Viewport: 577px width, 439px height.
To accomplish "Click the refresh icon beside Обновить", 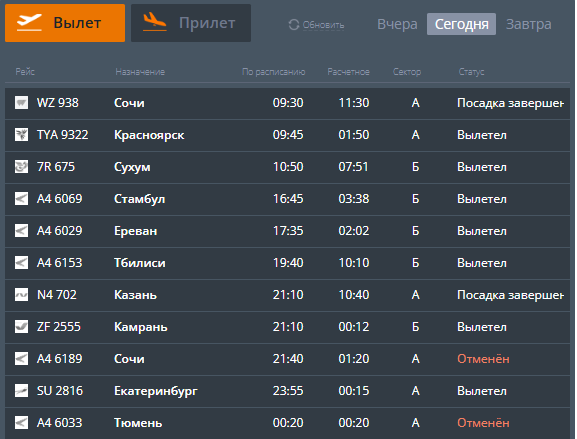I will coord(294,25).
